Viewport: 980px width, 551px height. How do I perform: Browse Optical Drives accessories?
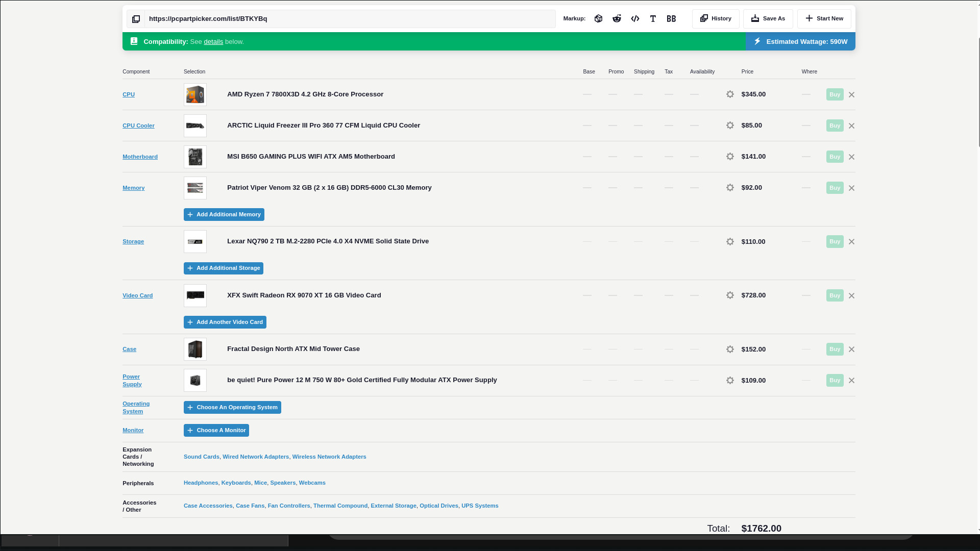point(439,506)
